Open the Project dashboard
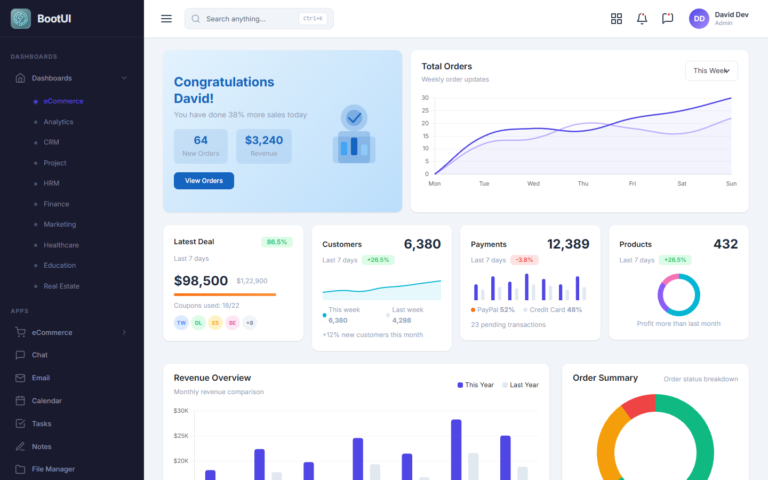 pos(55,163)
